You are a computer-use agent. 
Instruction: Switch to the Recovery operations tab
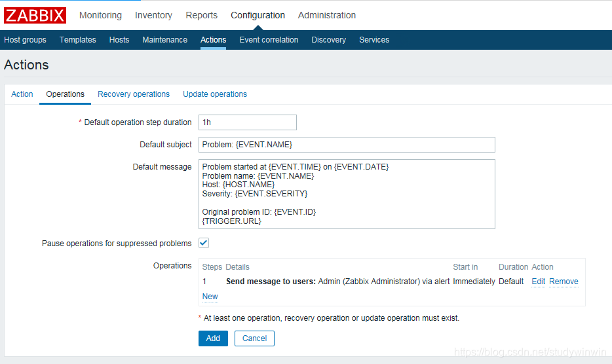click(x=134, y=94)
